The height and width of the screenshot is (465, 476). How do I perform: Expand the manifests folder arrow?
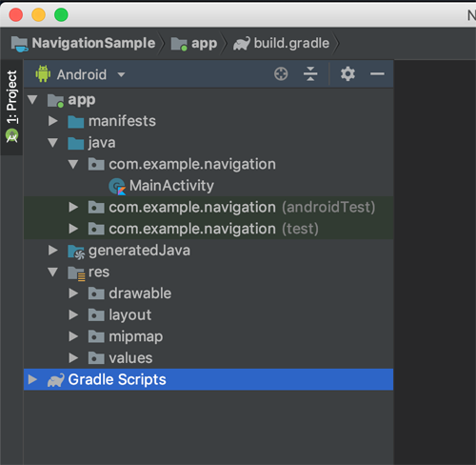(x=52, y=121)
